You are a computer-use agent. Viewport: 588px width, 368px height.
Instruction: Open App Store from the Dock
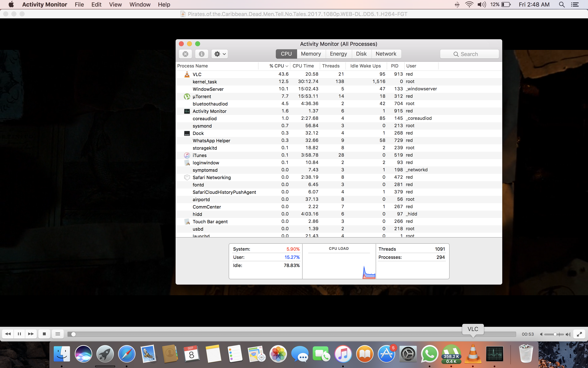coord(386,354)
